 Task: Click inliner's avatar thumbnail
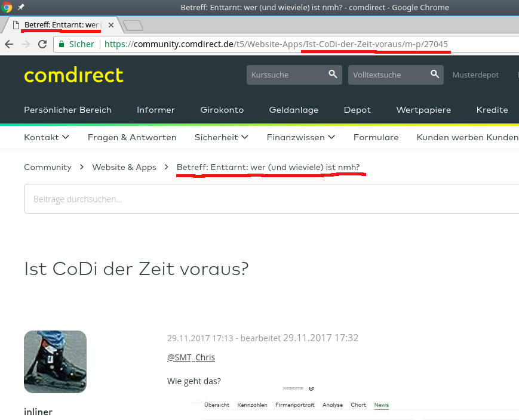[55, 362]
